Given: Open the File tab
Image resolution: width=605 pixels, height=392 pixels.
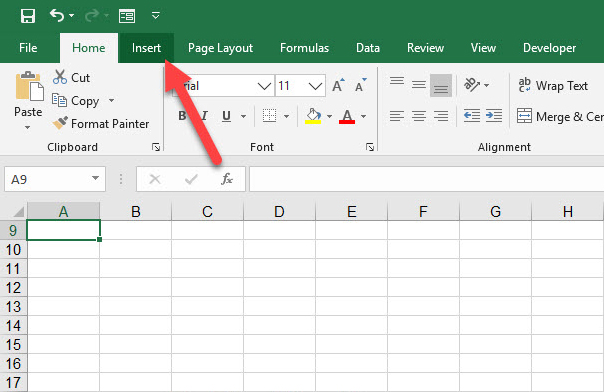Looking at the screenshot, I should [x=28, y=48].
